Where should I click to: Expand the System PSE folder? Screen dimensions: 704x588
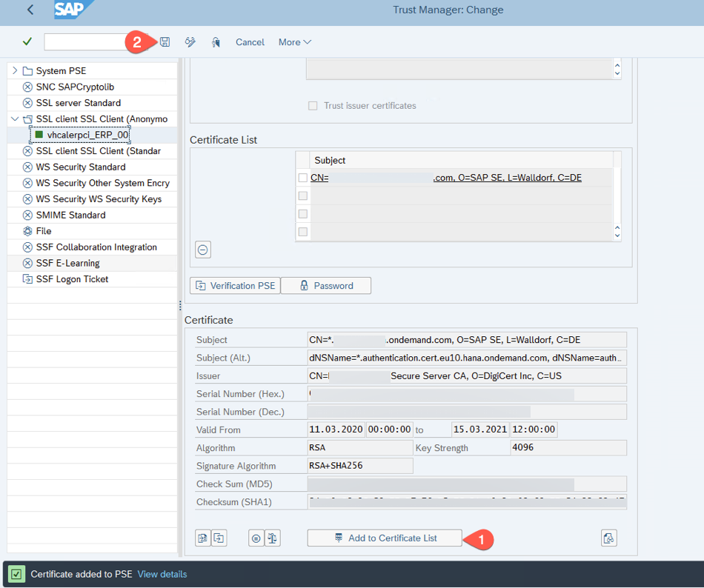[x=15, y=70]
